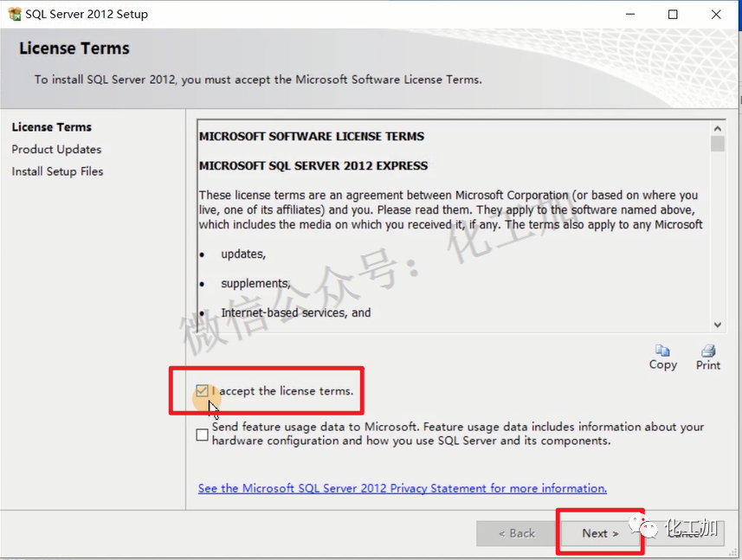
Task: Select Product Updates step in sidebar
Action: pyautogui.click(x=56, y=149)
